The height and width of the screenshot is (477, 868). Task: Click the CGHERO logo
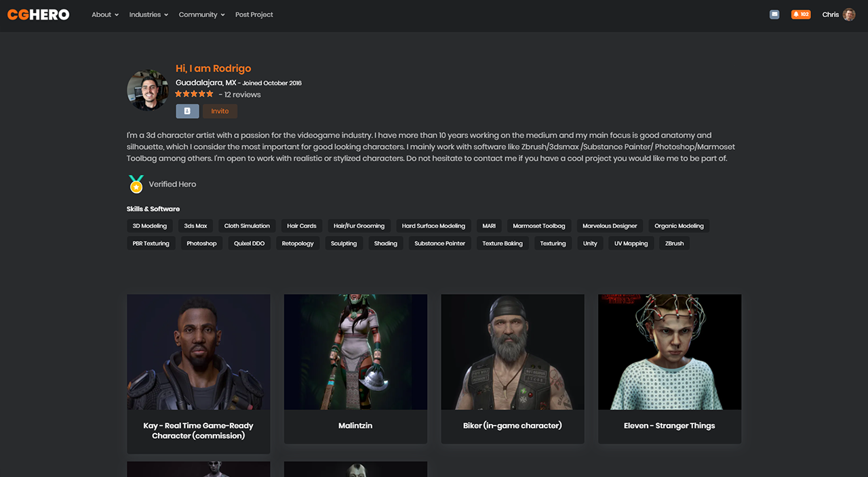38,14
